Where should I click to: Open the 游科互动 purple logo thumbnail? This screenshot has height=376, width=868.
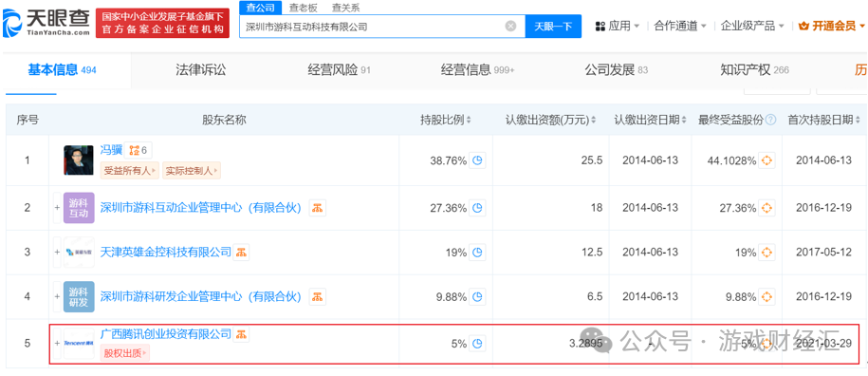(79, 208)
